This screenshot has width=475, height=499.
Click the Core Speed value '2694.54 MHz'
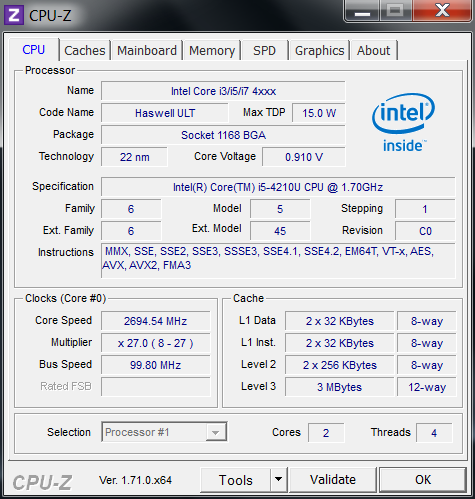(156, 321)
